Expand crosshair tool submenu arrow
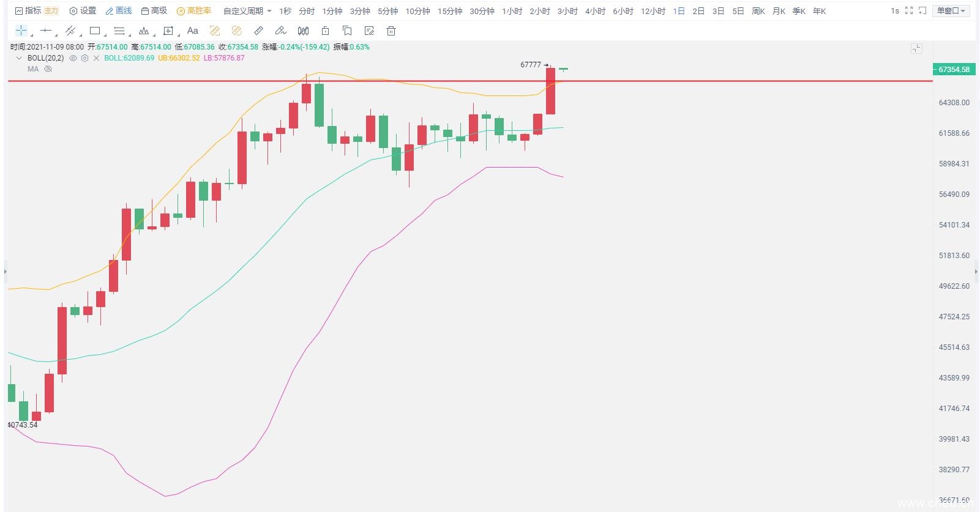This screenshot has width=980, height=512. 31,35
